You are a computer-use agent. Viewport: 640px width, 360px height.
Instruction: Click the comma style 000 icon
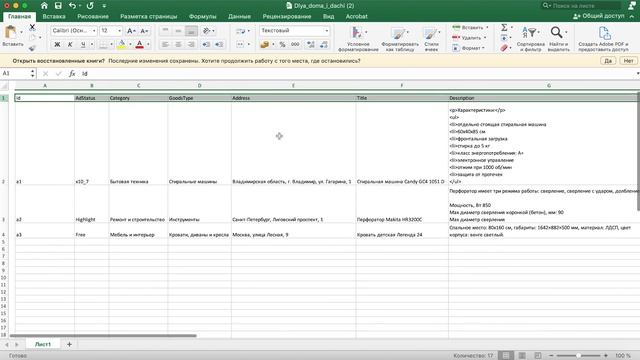click(295, 44)
